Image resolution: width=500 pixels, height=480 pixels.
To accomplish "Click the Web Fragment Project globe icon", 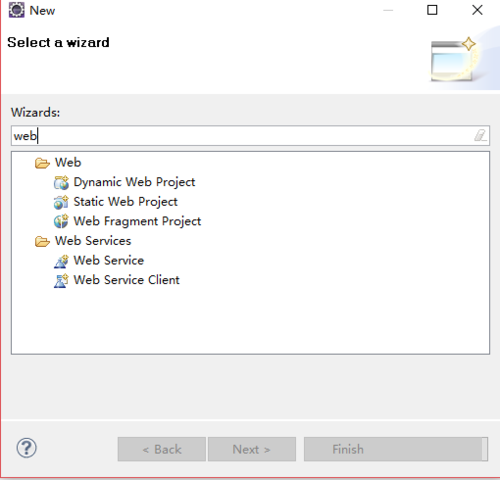I will coord(61,221).
